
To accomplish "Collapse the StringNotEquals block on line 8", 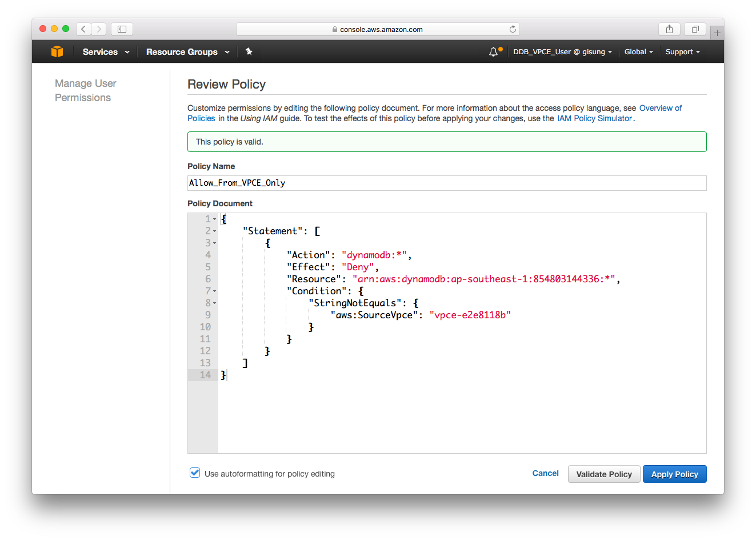I will point(213,302).
